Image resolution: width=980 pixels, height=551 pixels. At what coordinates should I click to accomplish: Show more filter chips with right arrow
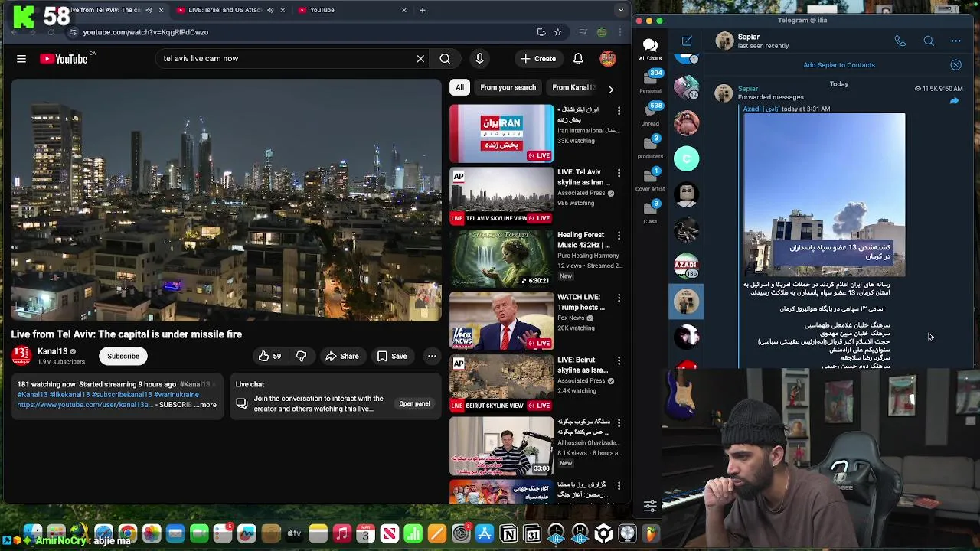(x=610, y=89)
